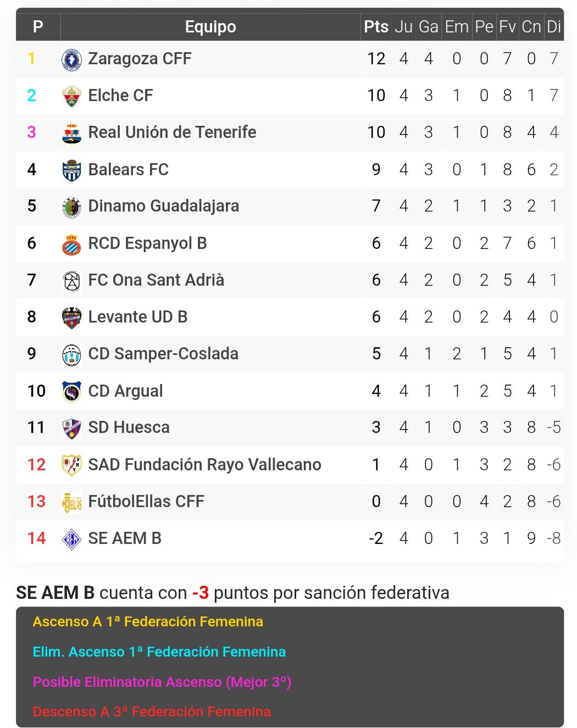
Task: Click red Descenso A 3ª Federación legend
Action: tap(152, 712)
